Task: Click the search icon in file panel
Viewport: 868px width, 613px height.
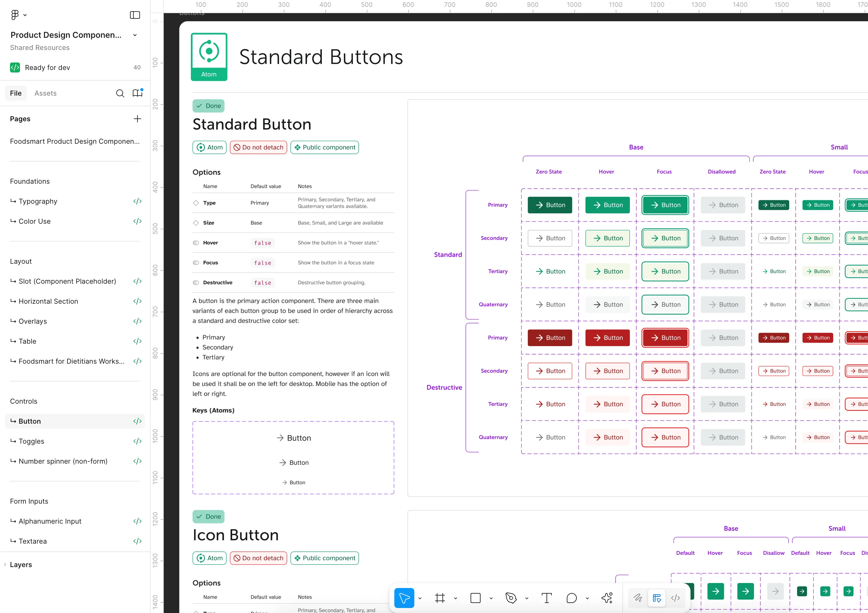Action: (x=120, y=93)
